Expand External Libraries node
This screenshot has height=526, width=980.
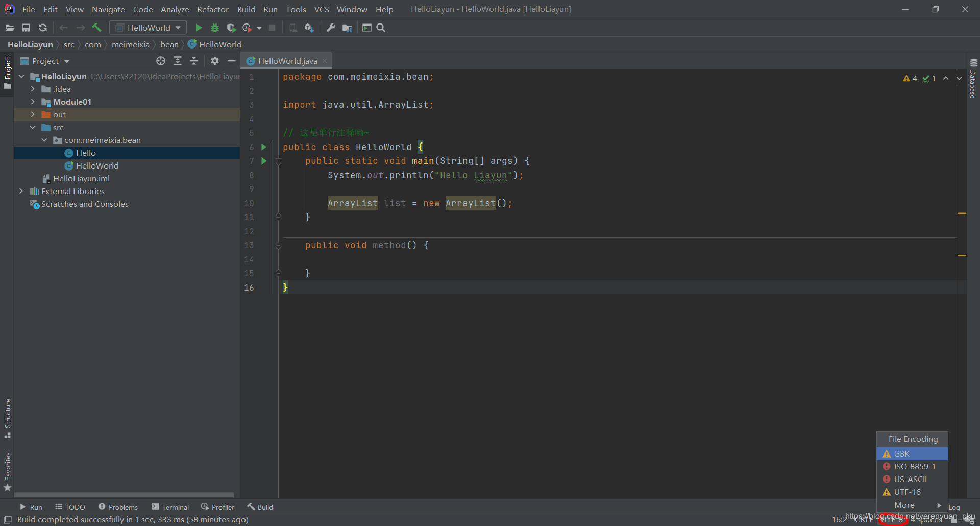21,191
